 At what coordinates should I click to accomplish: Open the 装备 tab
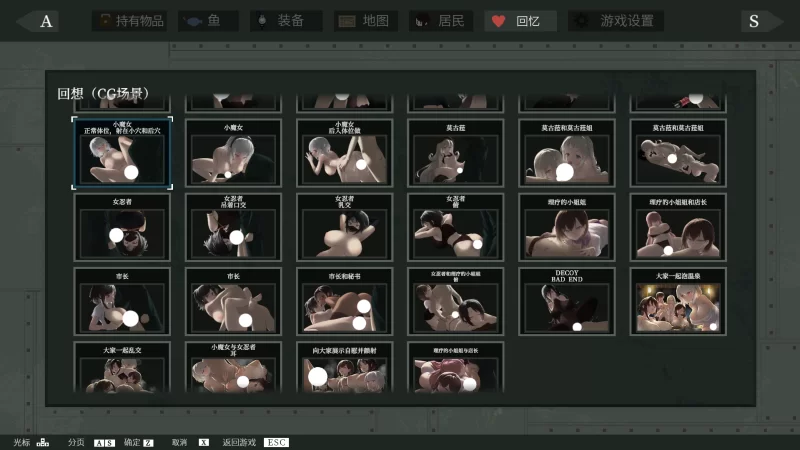pos(286,21)
